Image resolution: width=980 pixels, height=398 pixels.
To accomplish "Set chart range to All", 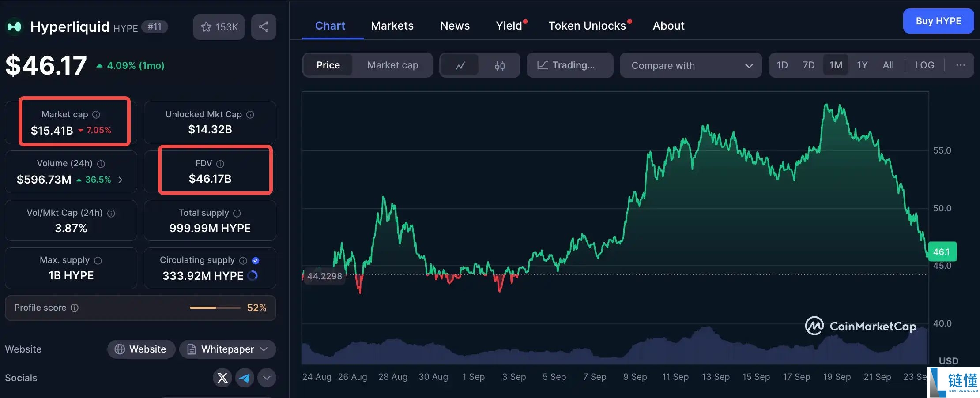I will pyautogui.click(x=888, y=65).
